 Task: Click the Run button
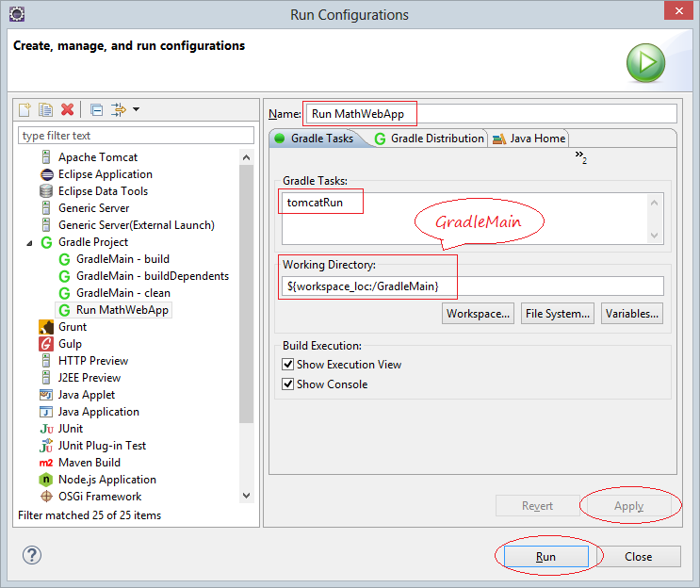point(545,556)
